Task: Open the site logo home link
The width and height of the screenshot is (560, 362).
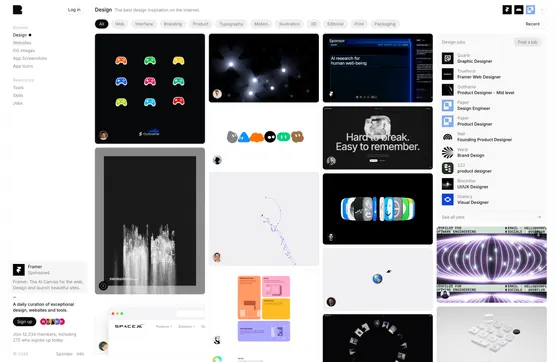Action: click(x=18, y=10)
